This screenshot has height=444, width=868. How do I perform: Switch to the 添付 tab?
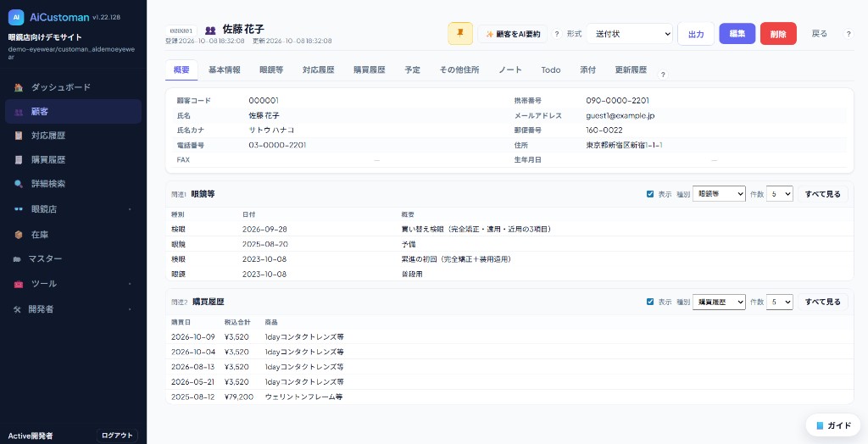[587, 69]
